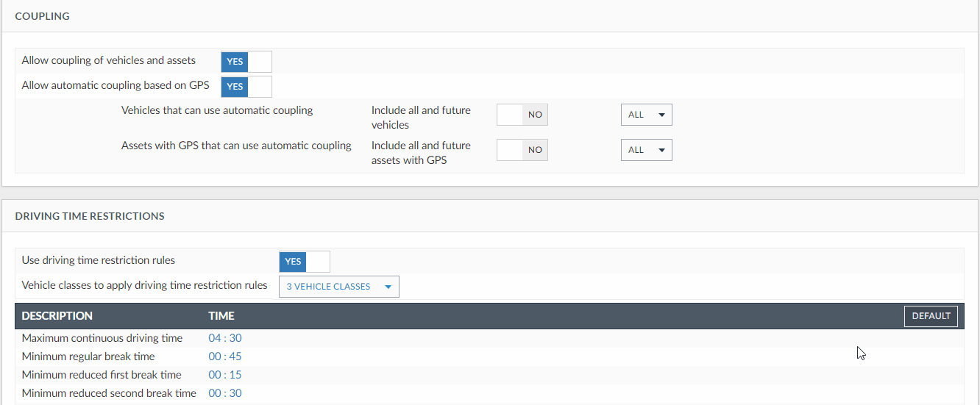This screenshot has width=980, height=405.
Task: Select the 'Minimum regular break time' row label
Action: 88,356
